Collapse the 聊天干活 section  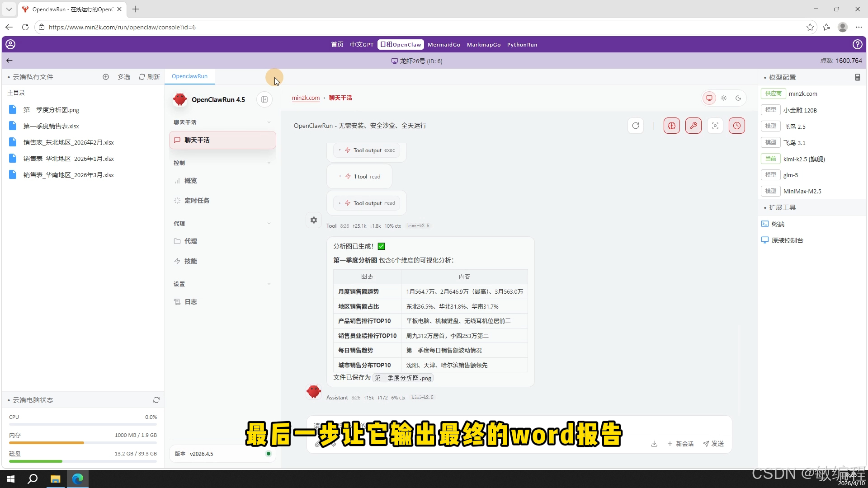click(269, 122)
